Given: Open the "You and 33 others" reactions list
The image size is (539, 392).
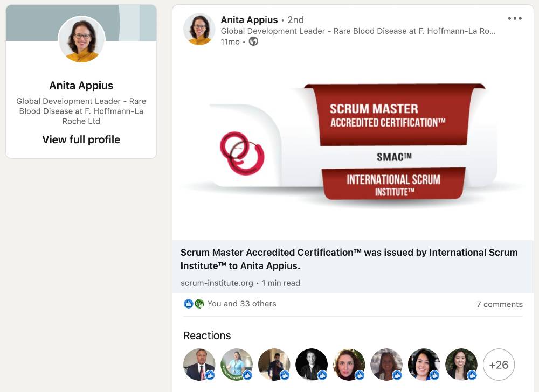Looking at the screenshot, I should coord(241,304).
